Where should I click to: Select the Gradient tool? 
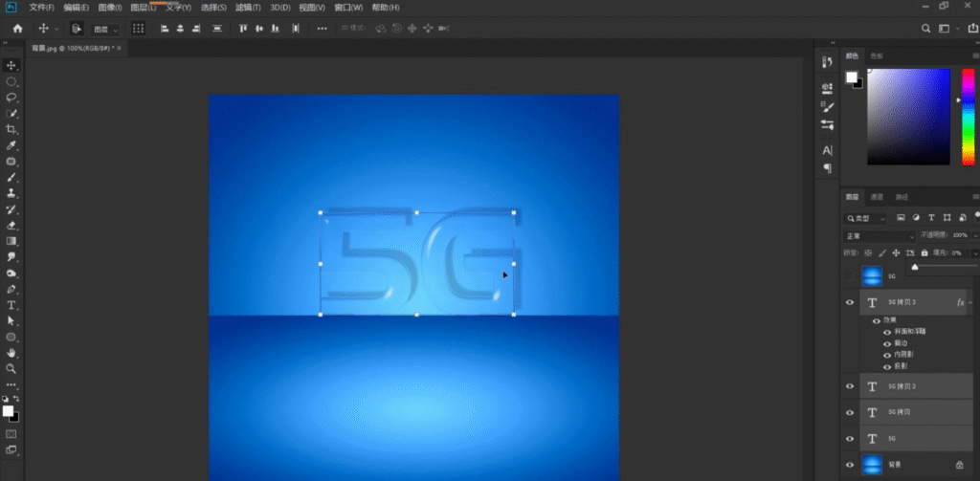click(x=11, y=241)
